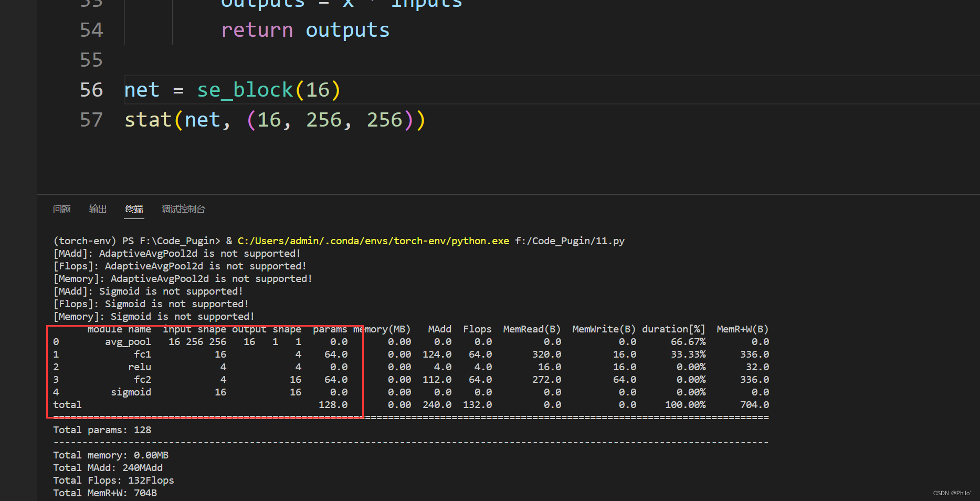Click avg_pool input shape '16 256 256'
Viewport: 980px width, 501px height.
pyautogui.click(x=197, y=342)
